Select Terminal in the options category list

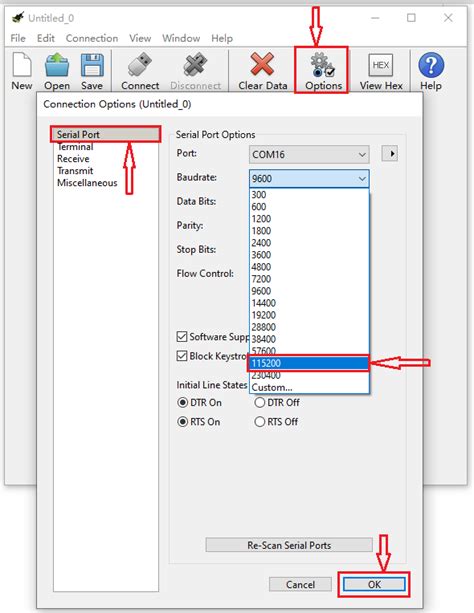coord(75,147)
